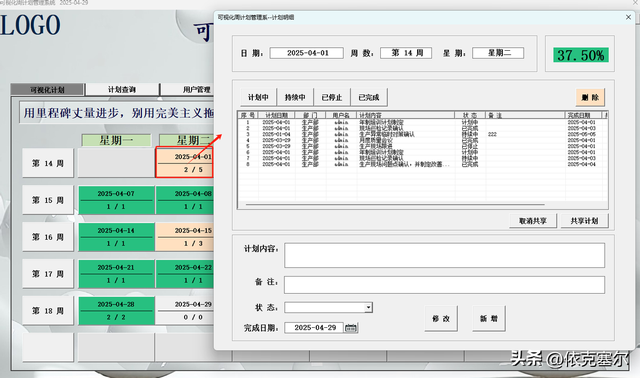Click the 222 remark cell
The height and width of the screenshot is (378, 640).
click(x=492, y=134)
